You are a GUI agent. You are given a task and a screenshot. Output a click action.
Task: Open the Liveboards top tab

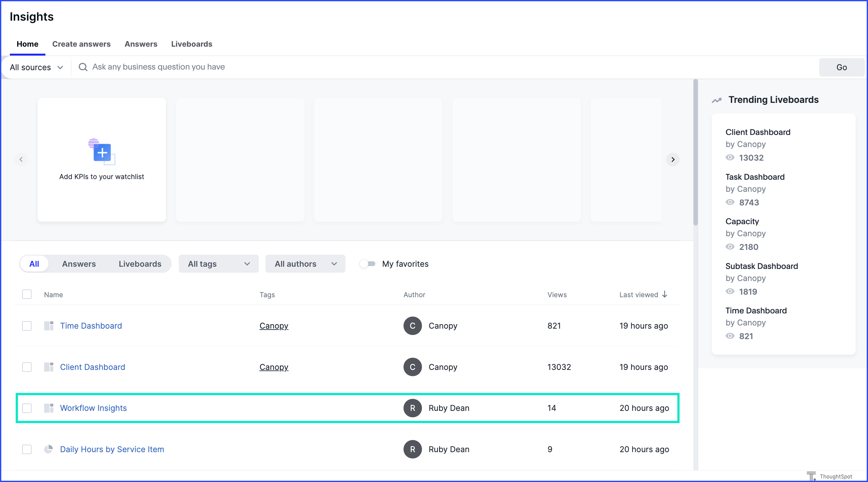click(x=191, y=44)
